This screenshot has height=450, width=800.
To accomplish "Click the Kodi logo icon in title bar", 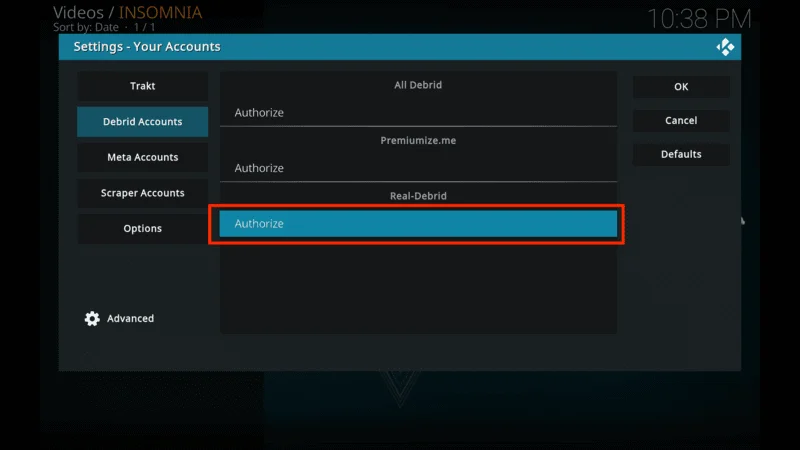I will [725, 47].
